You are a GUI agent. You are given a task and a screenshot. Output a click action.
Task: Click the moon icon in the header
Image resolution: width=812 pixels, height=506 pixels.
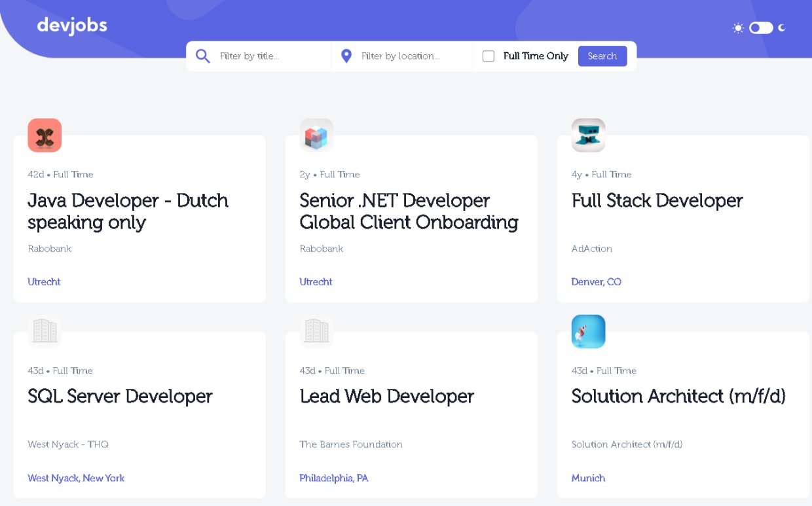point(782,27)
